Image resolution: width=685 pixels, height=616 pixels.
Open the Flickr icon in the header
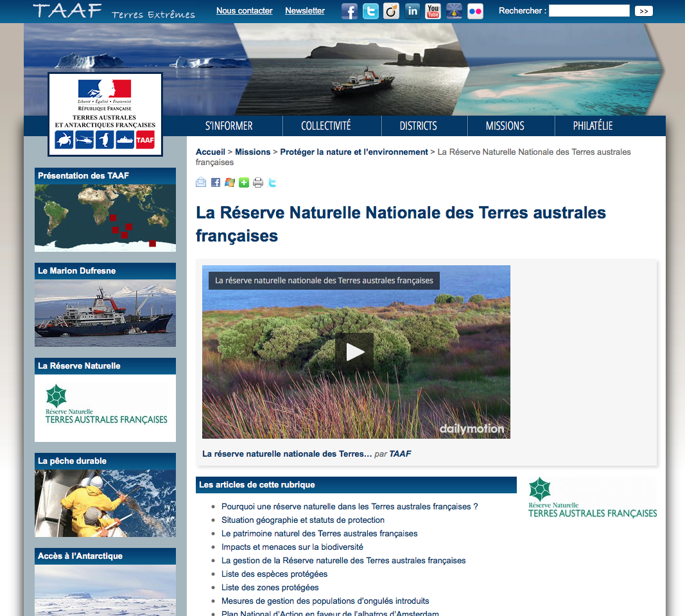click(x=475, y=11)
